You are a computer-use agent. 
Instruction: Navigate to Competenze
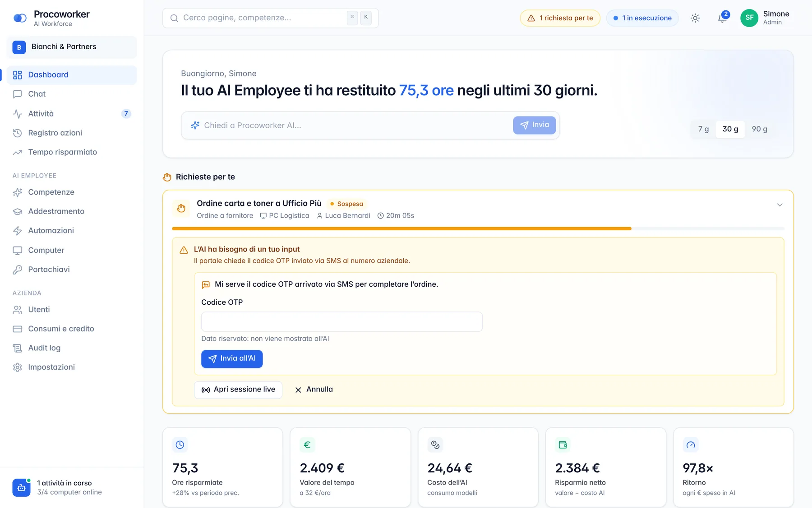pyautogui.click(x=72, y=192)
